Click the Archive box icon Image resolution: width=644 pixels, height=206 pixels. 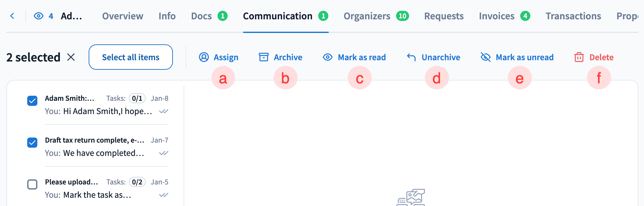click(264, 57)
